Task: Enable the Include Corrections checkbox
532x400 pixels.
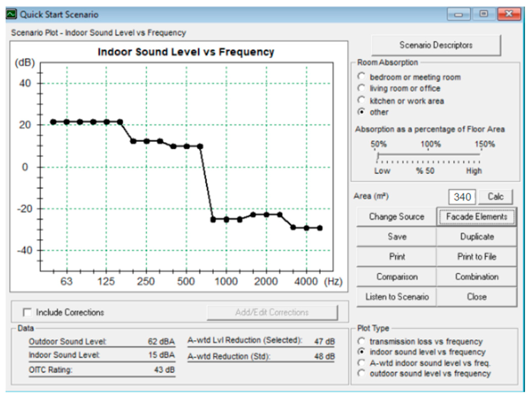Action: tap(27, 312)
